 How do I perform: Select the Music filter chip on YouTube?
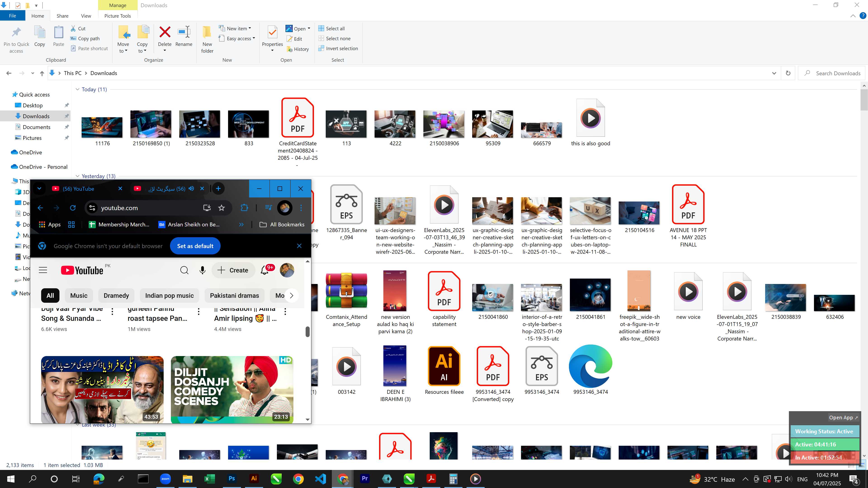tap(79, 295)
